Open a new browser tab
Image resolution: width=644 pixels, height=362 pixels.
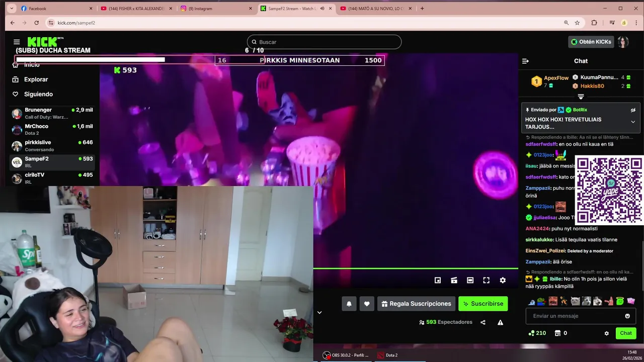422,9
